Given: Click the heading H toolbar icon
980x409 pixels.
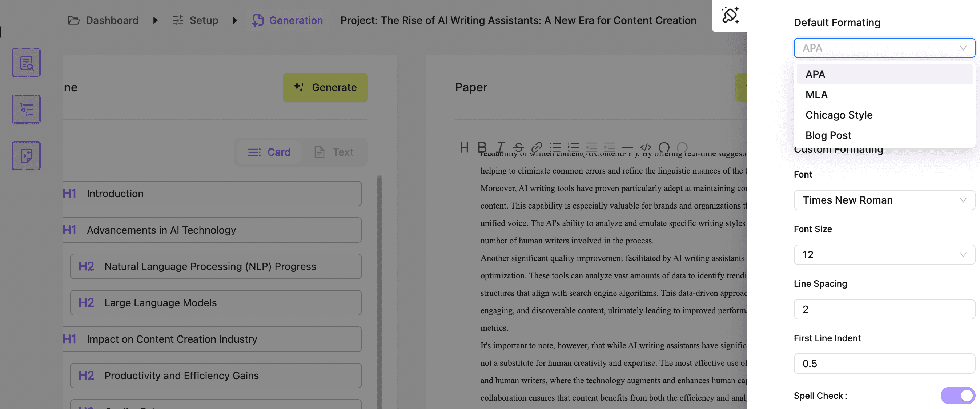Looking at the screenshot, I should [x=464, y=147].
